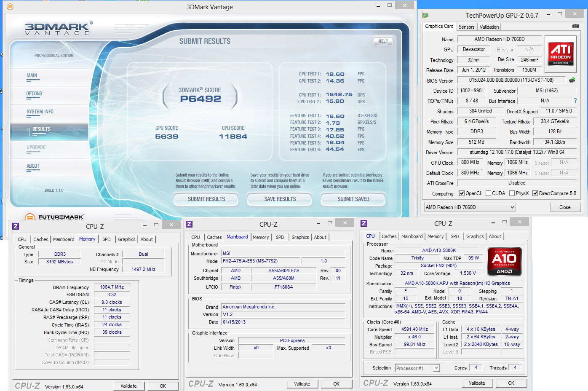Click the Submit Saved button
The image size is (588, 391).
tap(353, 199)
